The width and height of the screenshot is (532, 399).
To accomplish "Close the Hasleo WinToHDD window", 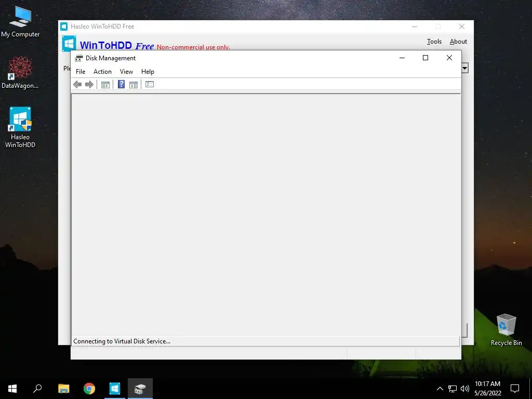I will tap(462, 26).
